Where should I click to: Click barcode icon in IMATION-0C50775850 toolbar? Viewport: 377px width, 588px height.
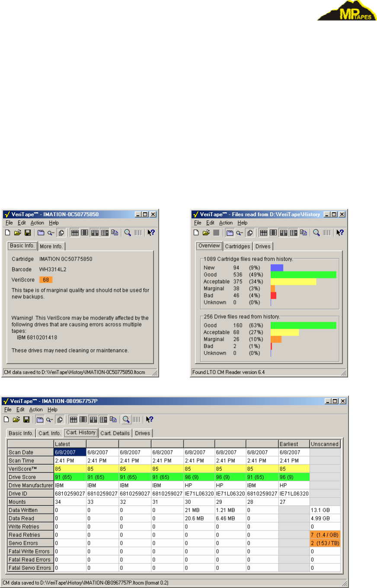point(138,232)
